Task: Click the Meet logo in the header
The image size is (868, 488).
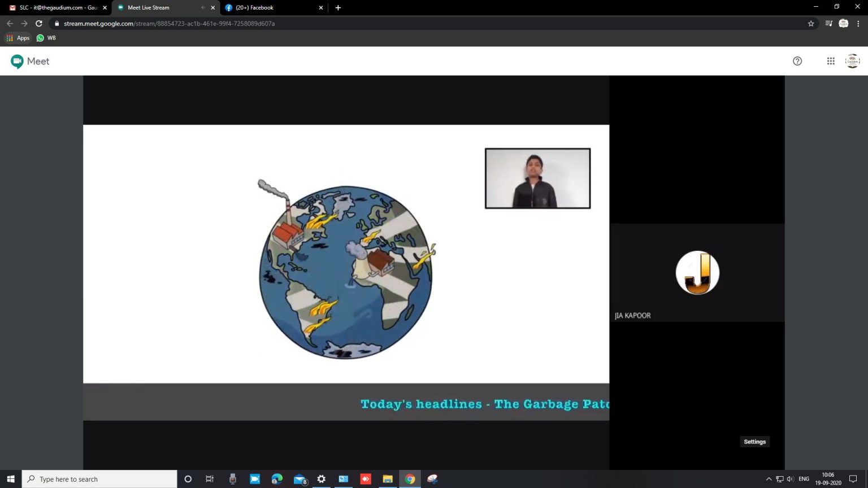Action: coord(30,61)
